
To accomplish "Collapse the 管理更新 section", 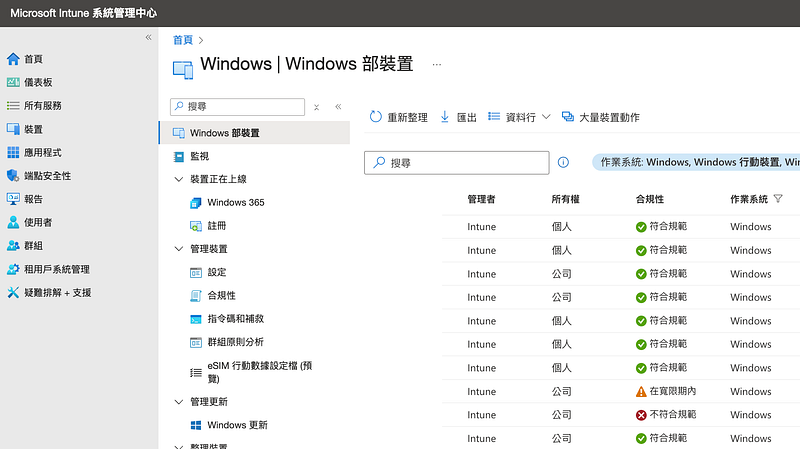I will click(179, 402).
